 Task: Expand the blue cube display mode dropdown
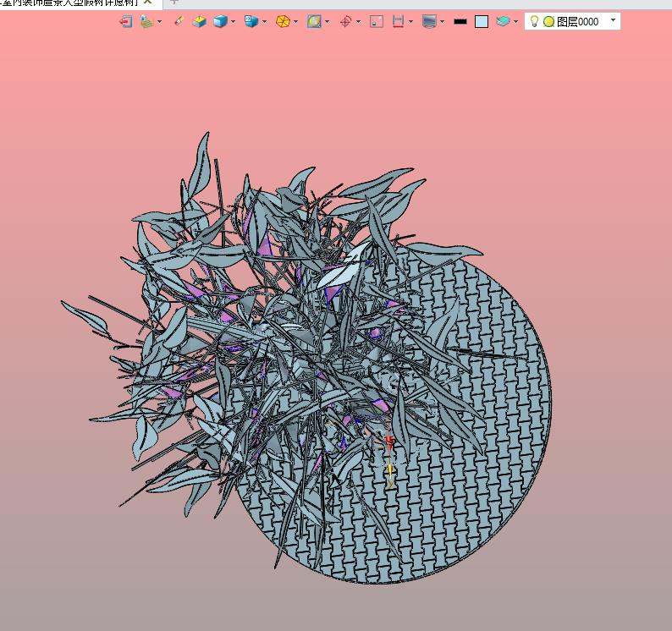[x=233, y=21]
